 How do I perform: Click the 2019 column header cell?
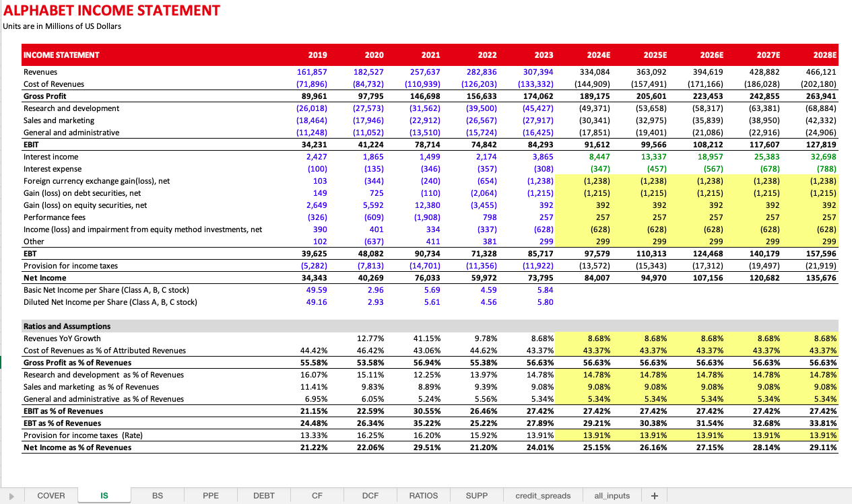pyautogui.click(x=317, y=55)
